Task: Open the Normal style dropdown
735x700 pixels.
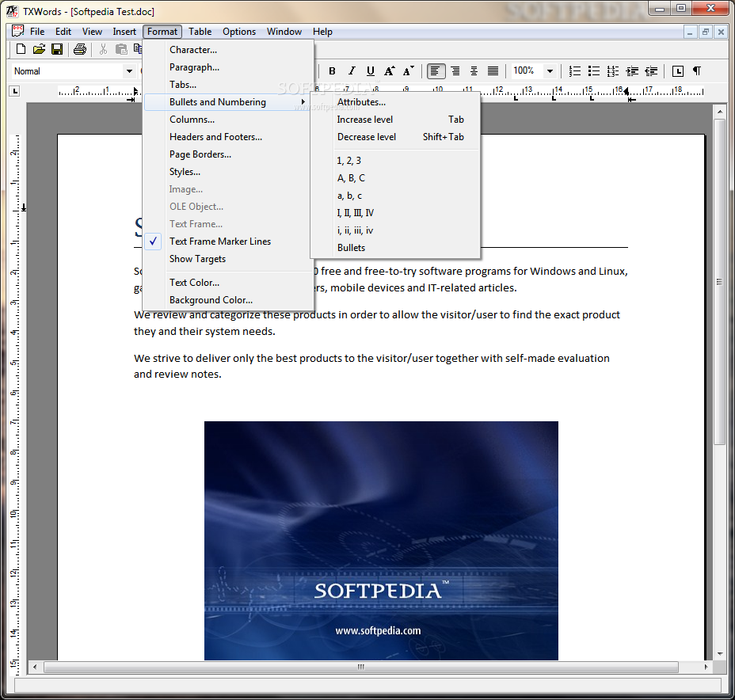Action: [x=129, y=71]
